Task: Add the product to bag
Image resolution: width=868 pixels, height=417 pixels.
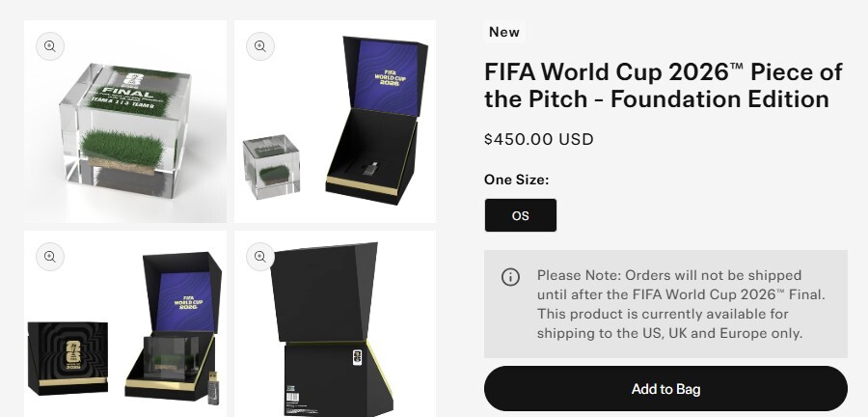Action: coord(665,389)
